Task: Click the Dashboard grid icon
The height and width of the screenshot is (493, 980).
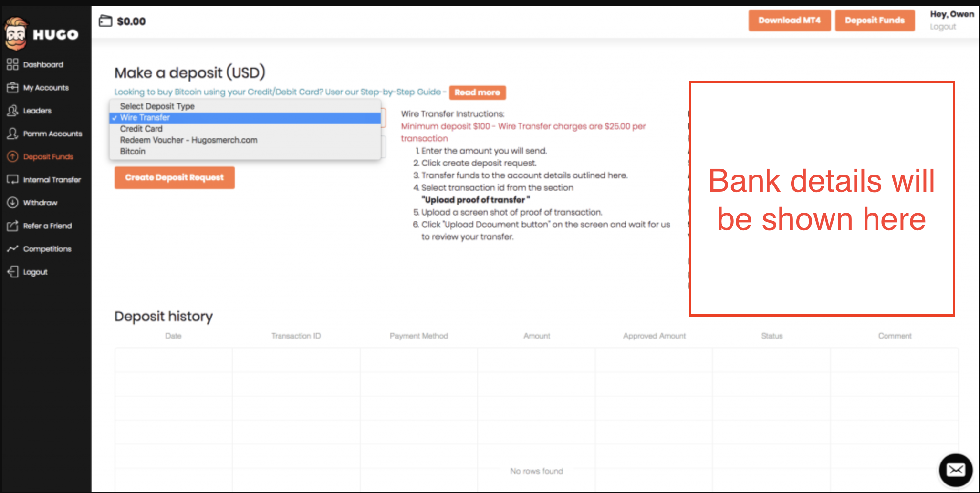Action: [12, 64]
